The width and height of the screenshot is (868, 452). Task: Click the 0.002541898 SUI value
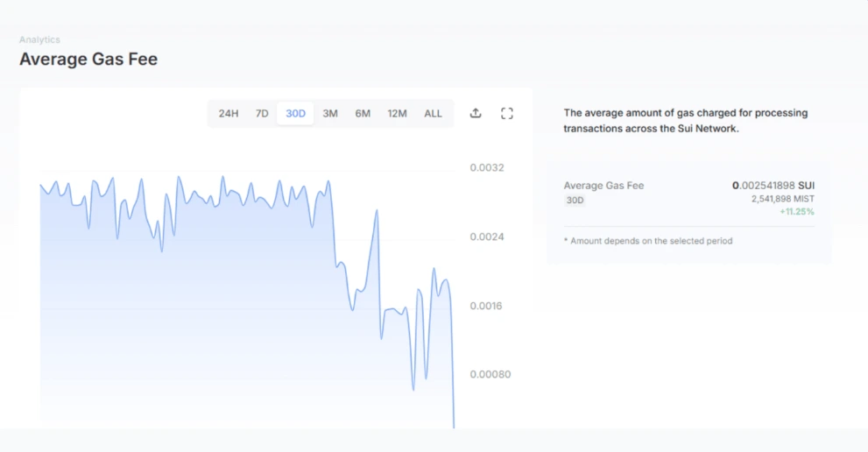tap(773, 186)
